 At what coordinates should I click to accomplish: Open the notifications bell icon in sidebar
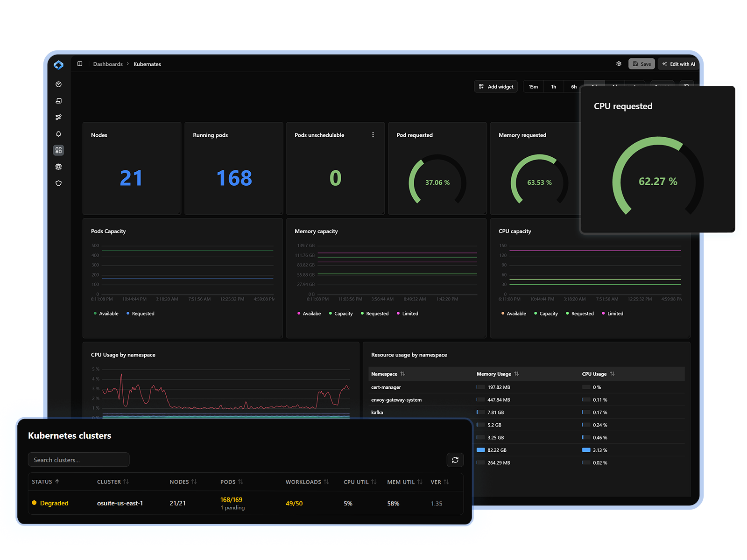coord(58,134)
